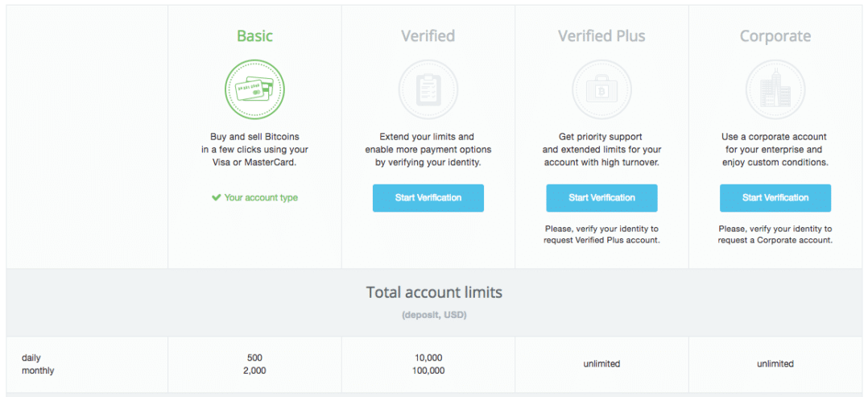Click the green checkmark next to account type

[217, 197]
